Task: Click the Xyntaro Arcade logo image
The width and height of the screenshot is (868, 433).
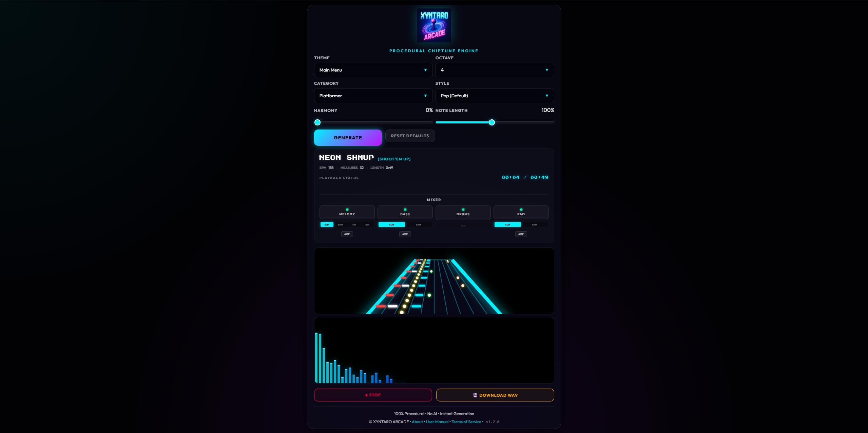Action: coord(434,25)
